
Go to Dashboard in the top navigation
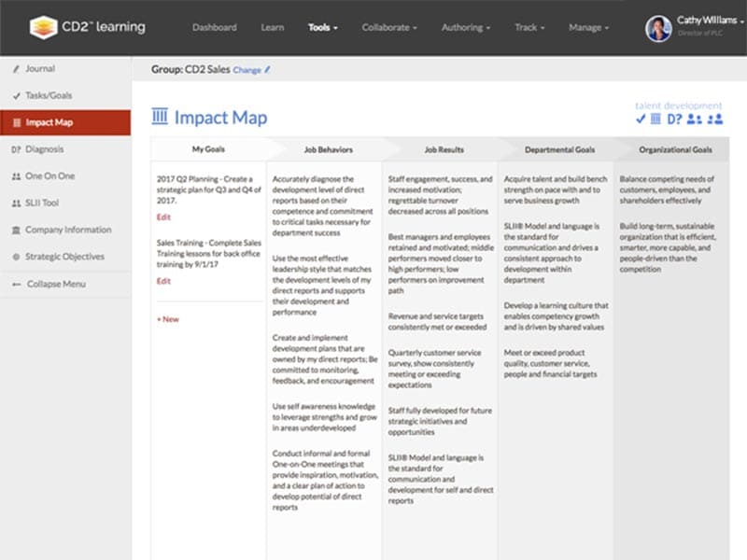tap(215, 28)
